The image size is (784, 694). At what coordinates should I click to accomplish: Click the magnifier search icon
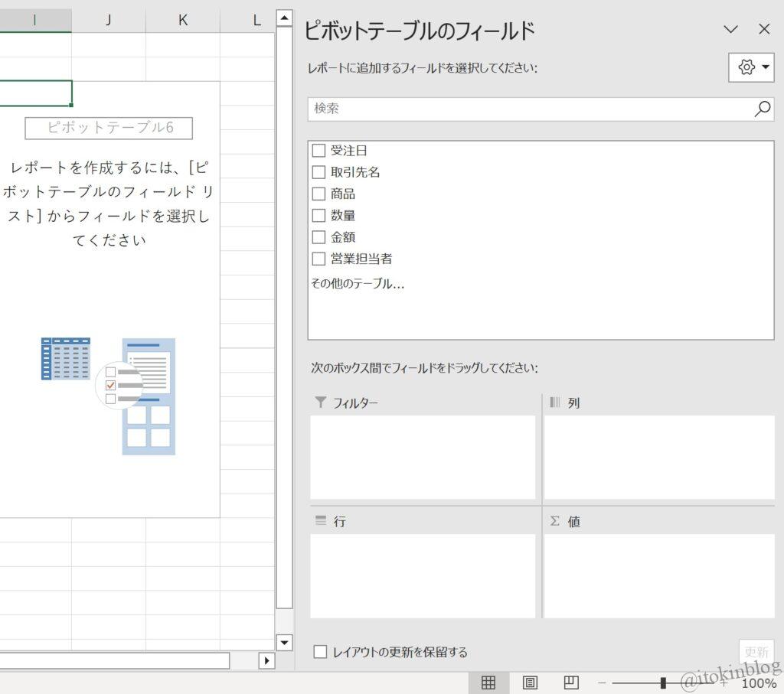tap(762, 109)
